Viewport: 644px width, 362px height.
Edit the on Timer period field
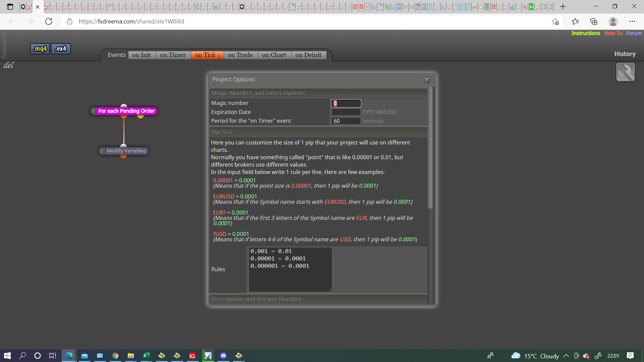coord(346,121)
